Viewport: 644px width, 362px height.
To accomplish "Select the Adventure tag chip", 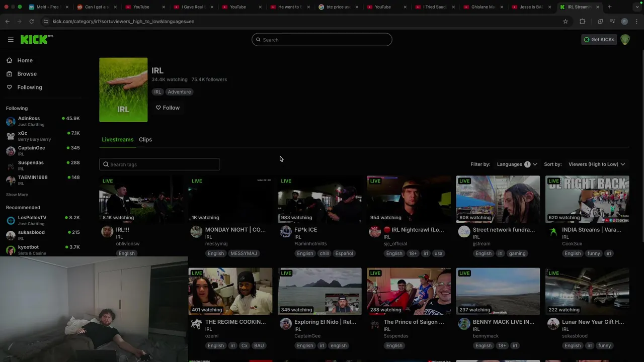I will (179, 92).
